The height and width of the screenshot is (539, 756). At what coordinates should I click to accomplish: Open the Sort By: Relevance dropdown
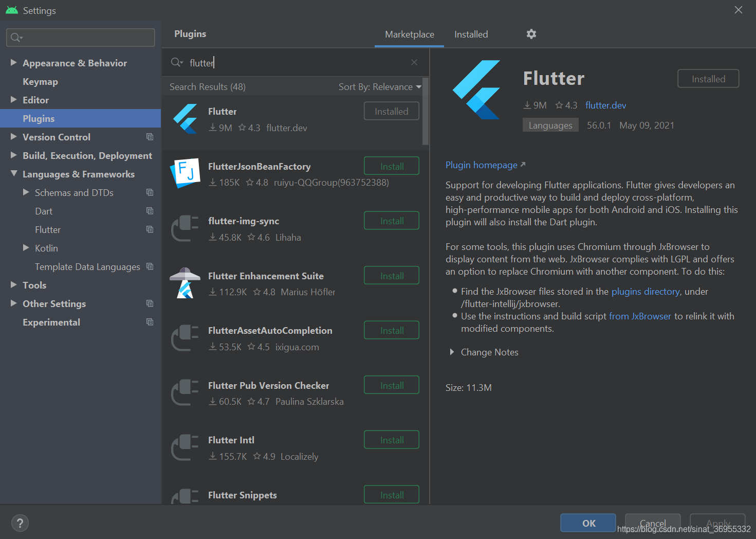click(380, 87)
